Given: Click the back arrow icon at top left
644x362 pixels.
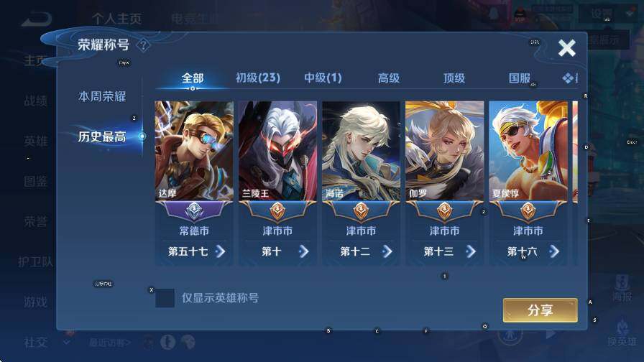Looking at the screenshot, I should coord(37,19).
